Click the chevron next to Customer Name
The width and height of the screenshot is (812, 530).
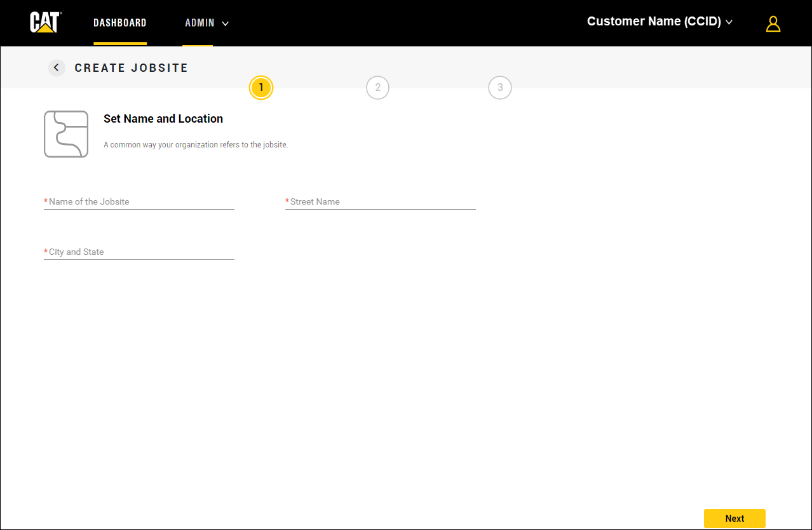pyautogui.click(x=729, y=22)
